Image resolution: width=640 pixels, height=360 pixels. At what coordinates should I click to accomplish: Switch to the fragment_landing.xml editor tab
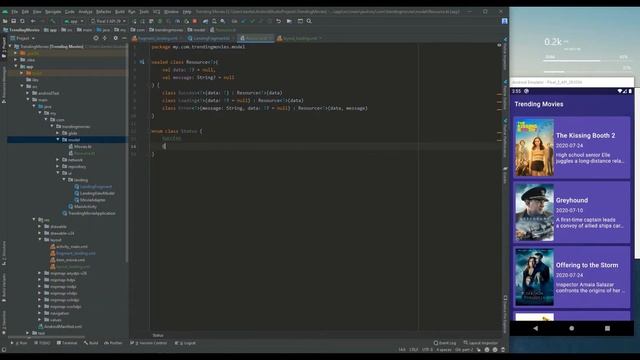click(x=157, y=38)
